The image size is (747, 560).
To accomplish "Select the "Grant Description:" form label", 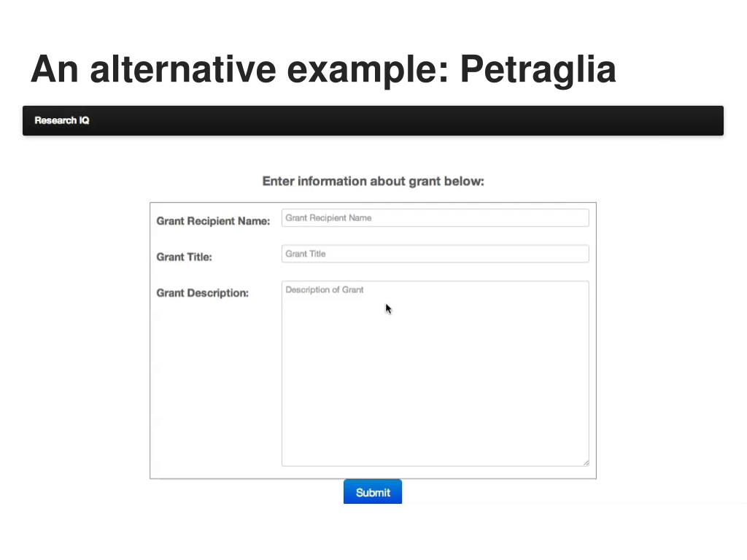I will click(x=202, y=293).
